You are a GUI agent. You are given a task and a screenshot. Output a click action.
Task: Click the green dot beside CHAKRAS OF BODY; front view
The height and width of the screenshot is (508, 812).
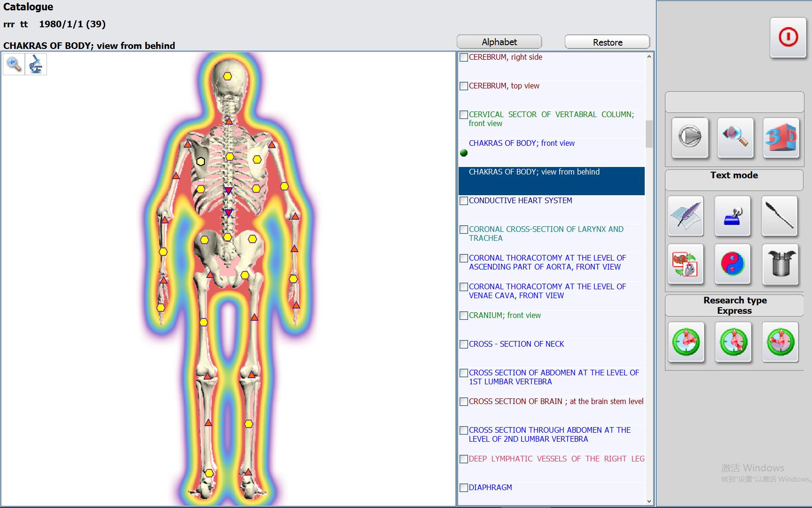(464, 153)
